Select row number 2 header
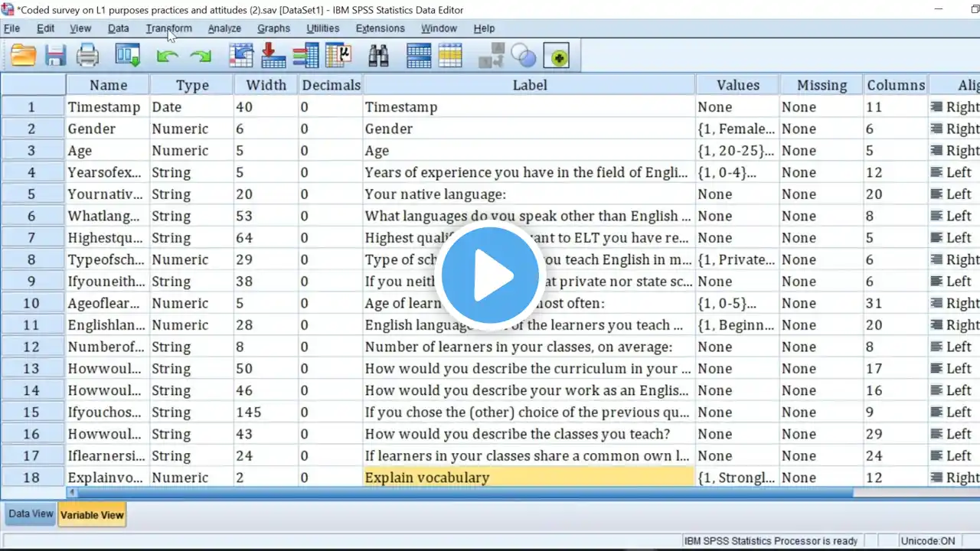This screenshot has height=551, width=980. 33,129
